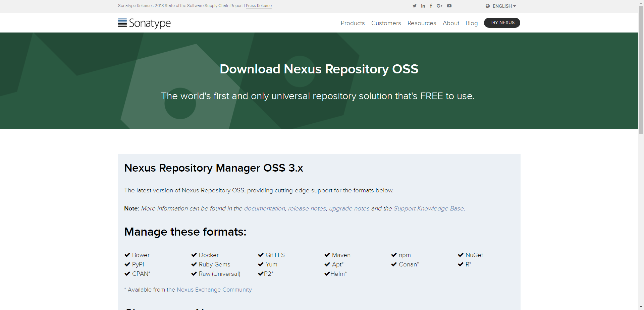
Task: Open the Resources menu
Action: (x=422, y=23)
